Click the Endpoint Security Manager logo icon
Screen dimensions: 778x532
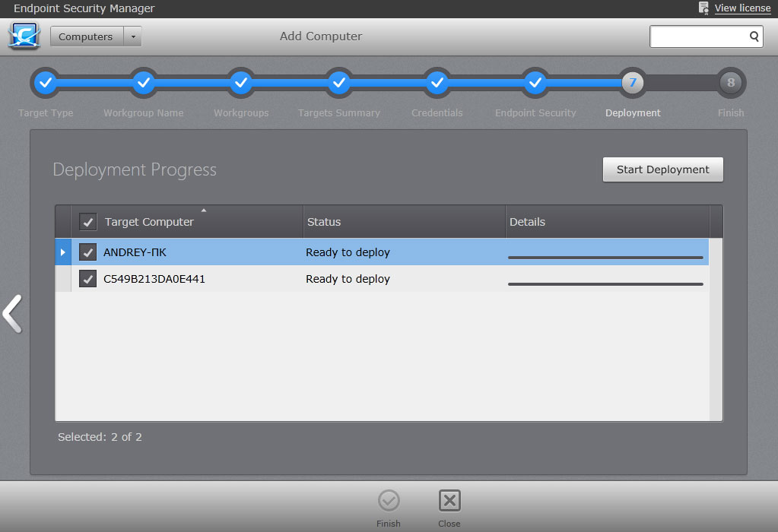pos(24,36)
